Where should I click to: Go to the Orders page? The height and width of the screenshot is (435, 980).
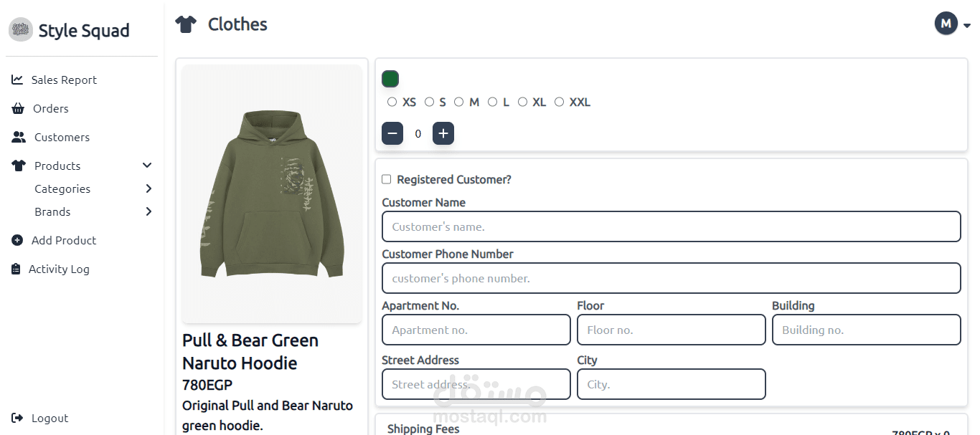[x=51, y=108]
